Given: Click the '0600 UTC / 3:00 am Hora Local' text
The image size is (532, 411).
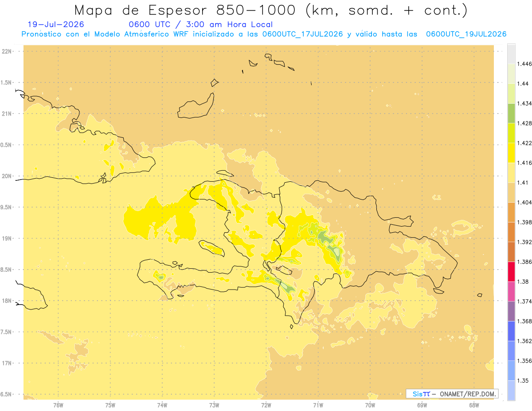Looking at the screenshot, I should coord(200,25).
